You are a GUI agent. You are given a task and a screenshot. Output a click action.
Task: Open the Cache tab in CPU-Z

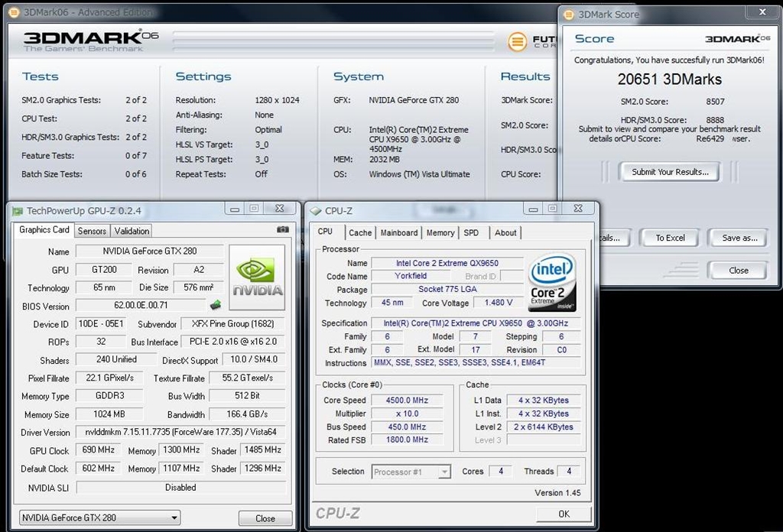pyautogui.click(x=360, y=232)
